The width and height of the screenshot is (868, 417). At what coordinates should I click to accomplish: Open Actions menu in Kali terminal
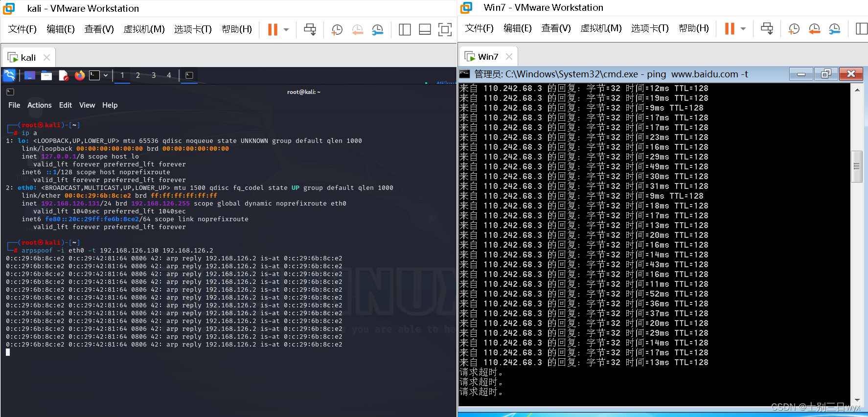[x=40, y=105]
